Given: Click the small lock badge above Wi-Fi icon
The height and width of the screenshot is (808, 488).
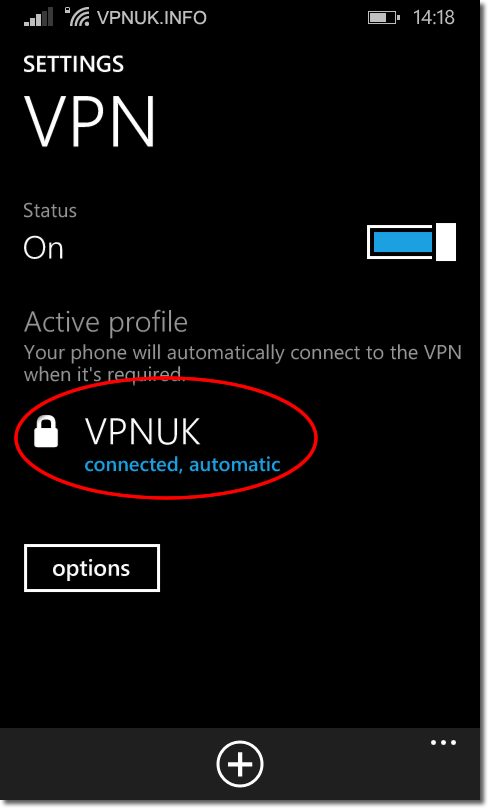Looking at the screenshot, I should tap(68, 9).
